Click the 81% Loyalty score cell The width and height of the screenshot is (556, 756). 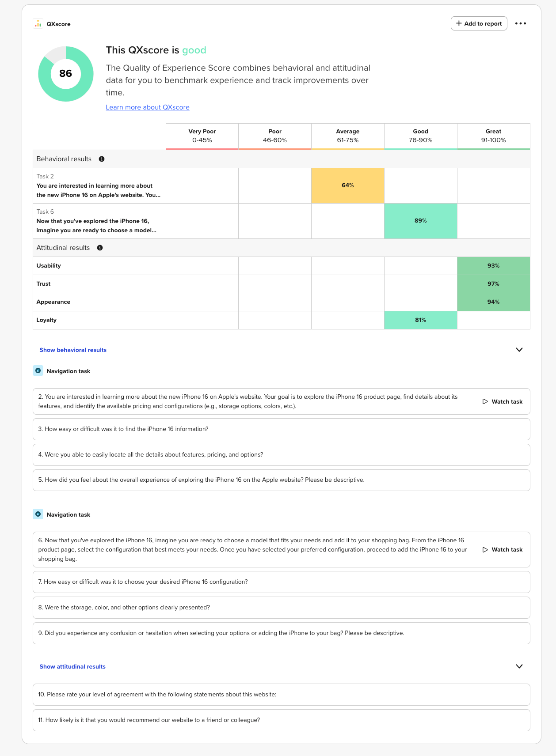click(x=421, y=320)
